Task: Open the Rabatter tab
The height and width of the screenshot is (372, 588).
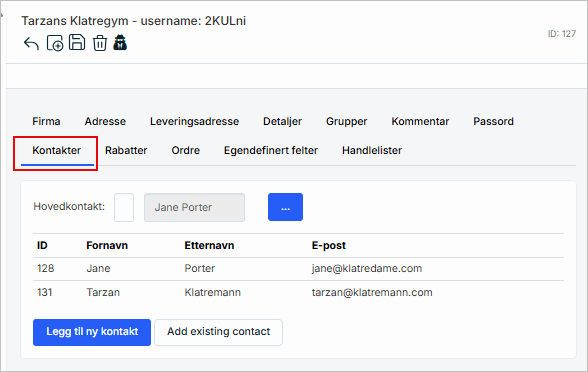Action: [x=126, y=150]
